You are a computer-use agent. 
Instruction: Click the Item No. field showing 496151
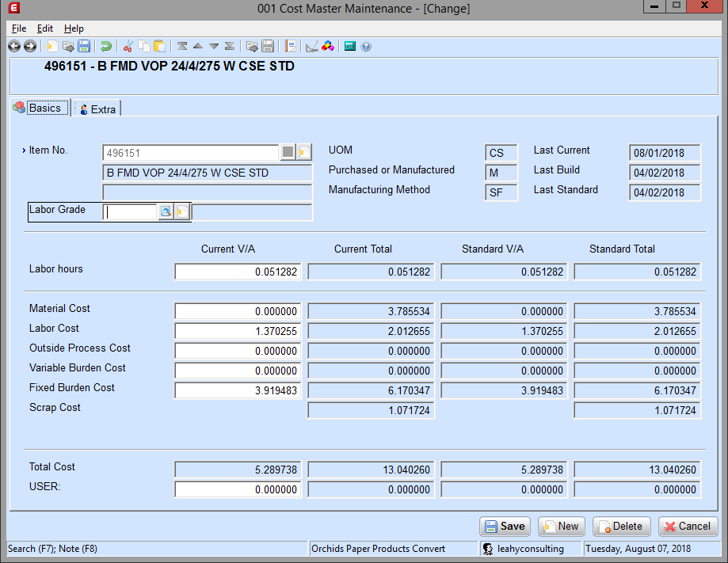pos(190,153)
